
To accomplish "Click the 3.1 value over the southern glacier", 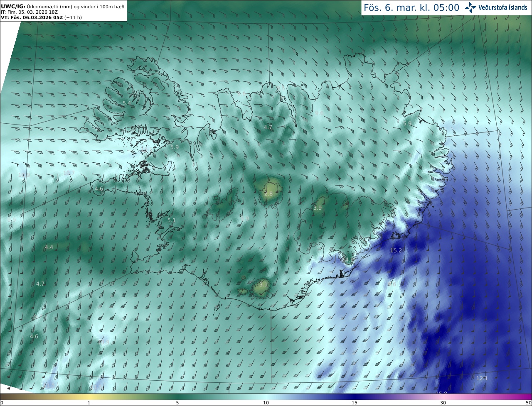I will pyautogui.click(x=264, y=285).
